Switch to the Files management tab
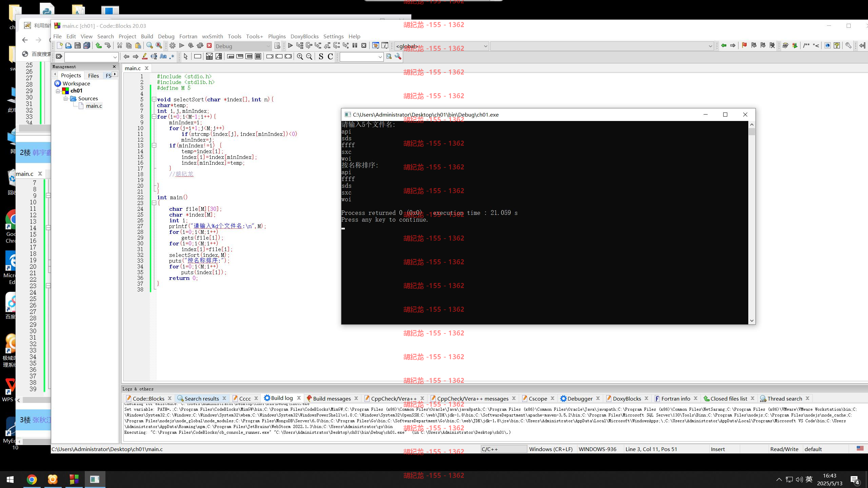 click(x=93, y=76)
